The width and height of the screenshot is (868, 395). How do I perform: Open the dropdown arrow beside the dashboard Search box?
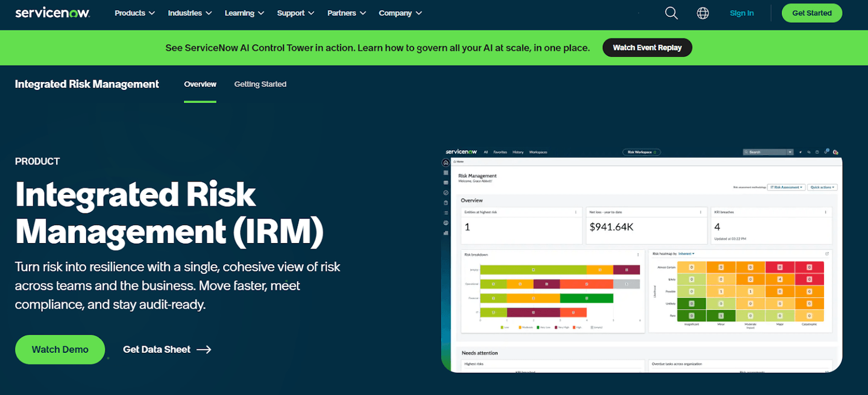790,152
